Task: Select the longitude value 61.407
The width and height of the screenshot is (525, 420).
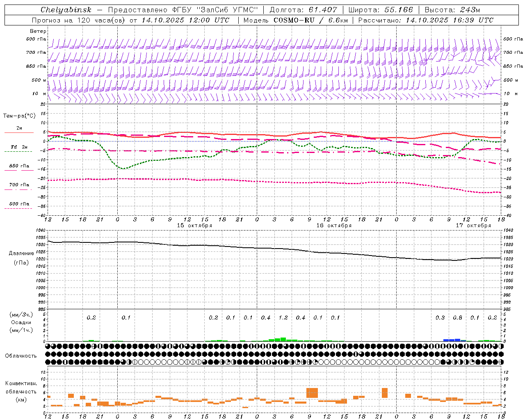Action: pos(323,10)
